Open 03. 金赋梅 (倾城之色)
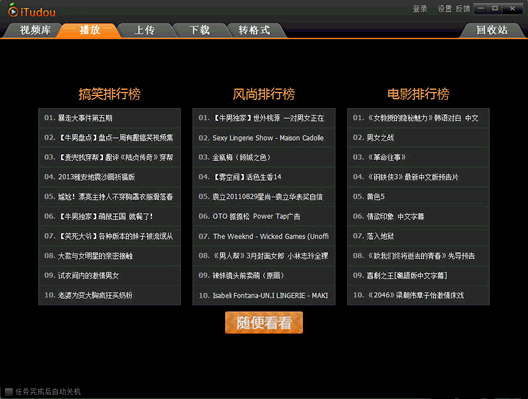This screenshot has width=528, height=399. click(264, 157)
